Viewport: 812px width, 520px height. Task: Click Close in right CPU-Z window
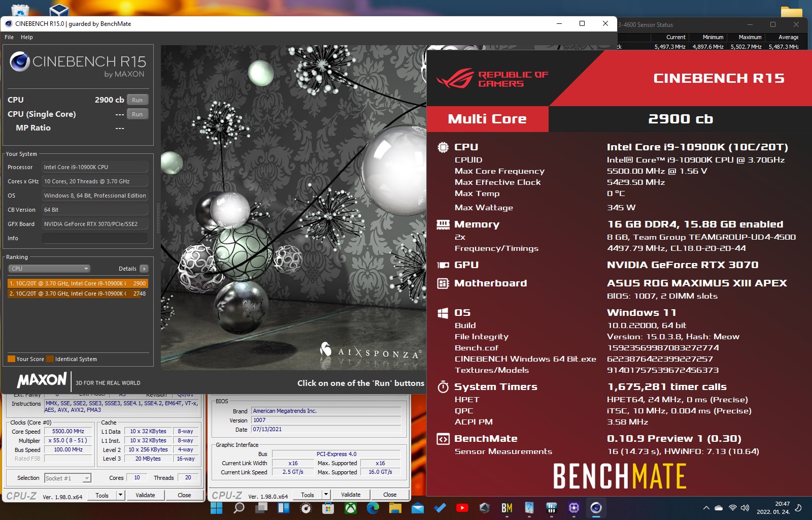[x=390, y=495]
